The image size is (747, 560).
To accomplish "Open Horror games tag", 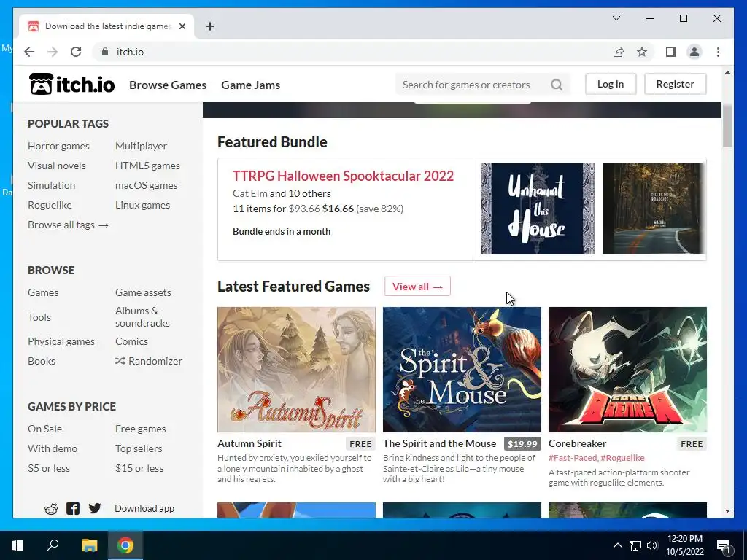I will pyautogui.click(x=58, y=146).
